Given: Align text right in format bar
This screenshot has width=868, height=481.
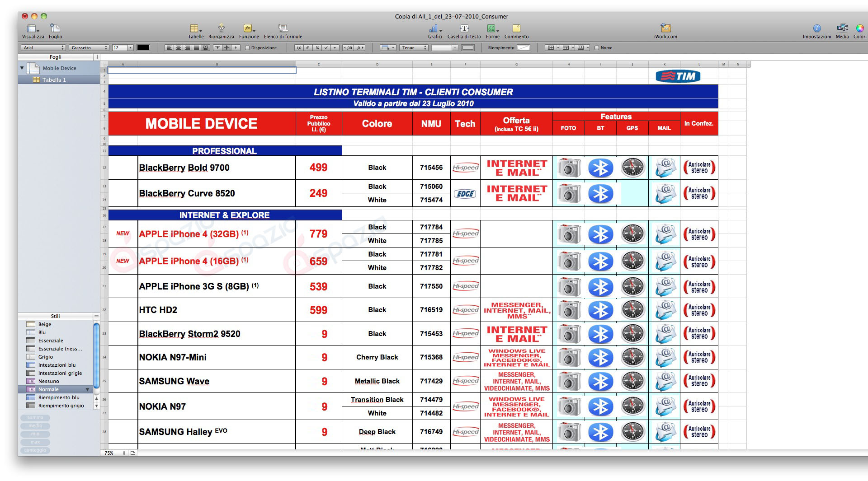Looking at the screenshot, I should click(x=187, y=47).
